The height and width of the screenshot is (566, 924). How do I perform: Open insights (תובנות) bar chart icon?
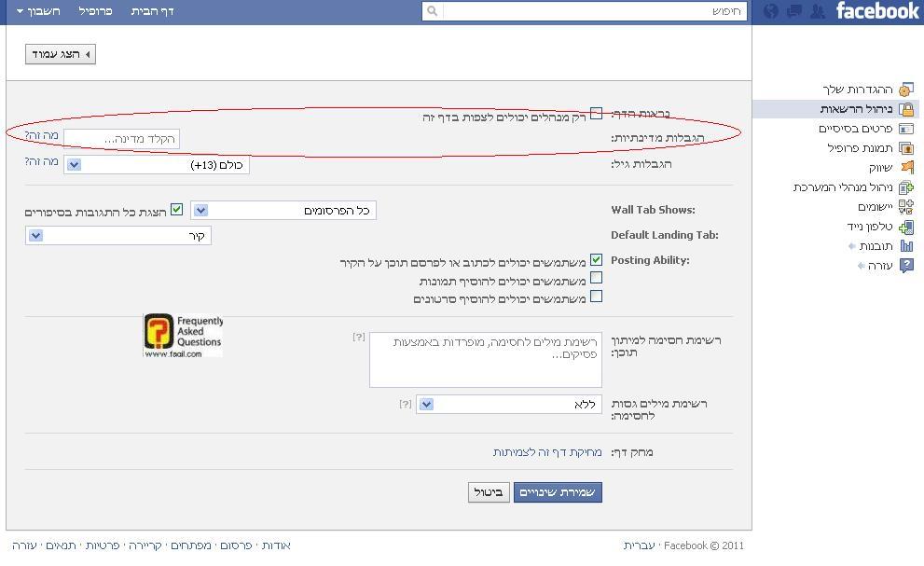(x=905, y=246)
